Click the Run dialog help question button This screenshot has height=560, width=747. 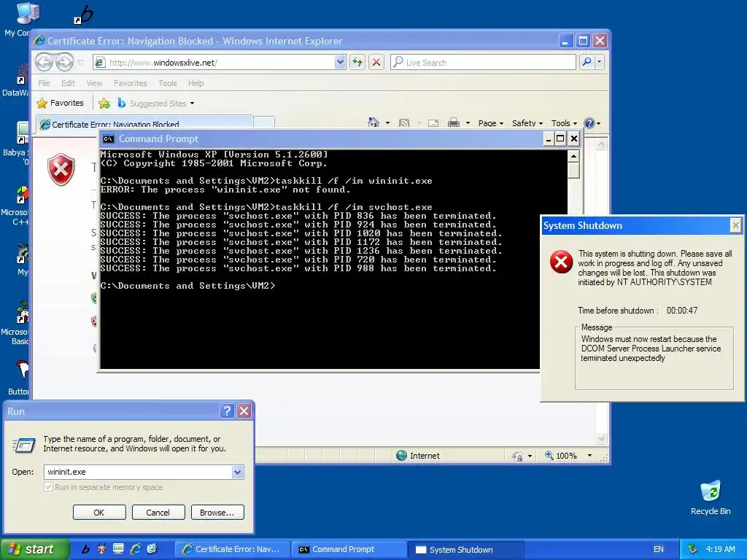(x=228, y=411)
